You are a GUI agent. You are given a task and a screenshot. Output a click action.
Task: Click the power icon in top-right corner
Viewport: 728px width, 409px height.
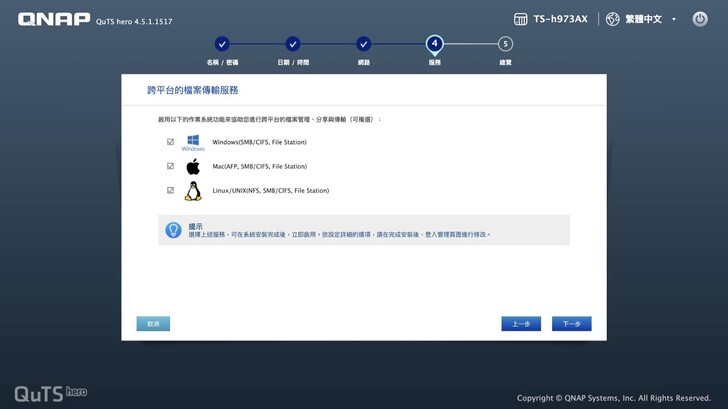(700, 19)
